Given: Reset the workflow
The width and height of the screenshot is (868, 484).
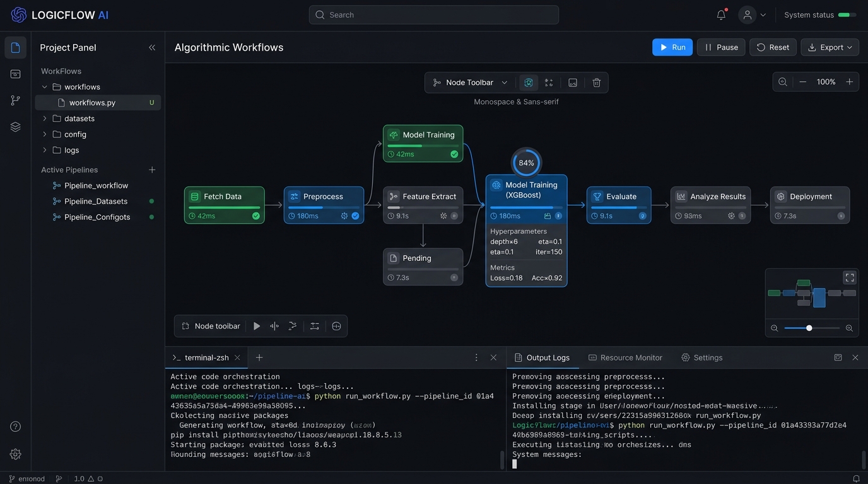Looking at the screenshot, I should (773, 47).
